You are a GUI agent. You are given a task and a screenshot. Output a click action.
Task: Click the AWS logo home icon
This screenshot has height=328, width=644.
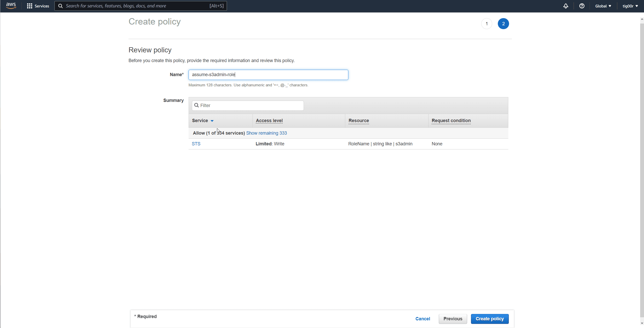[x=11, y=6]
